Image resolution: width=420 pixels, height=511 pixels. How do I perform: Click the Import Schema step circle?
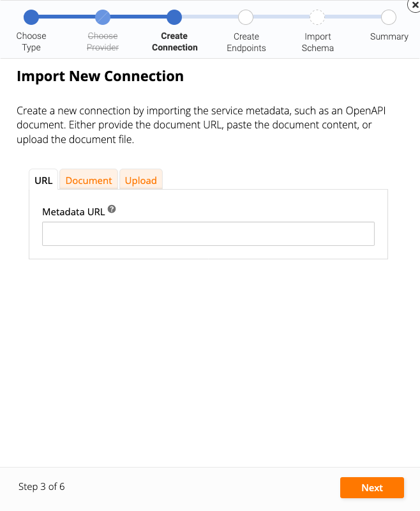[317, 17]
